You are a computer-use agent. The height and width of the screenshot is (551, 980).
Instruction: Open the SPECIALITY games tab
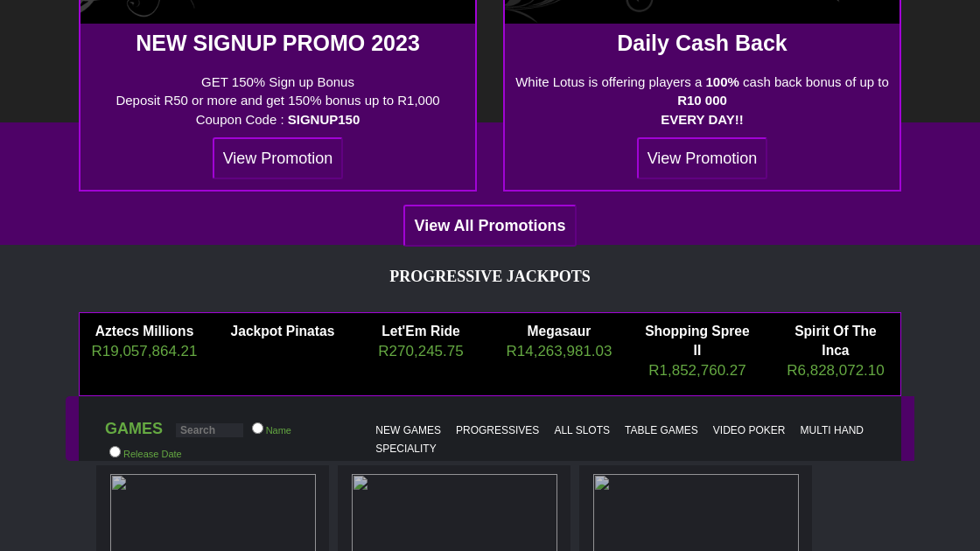coord(405,449)
